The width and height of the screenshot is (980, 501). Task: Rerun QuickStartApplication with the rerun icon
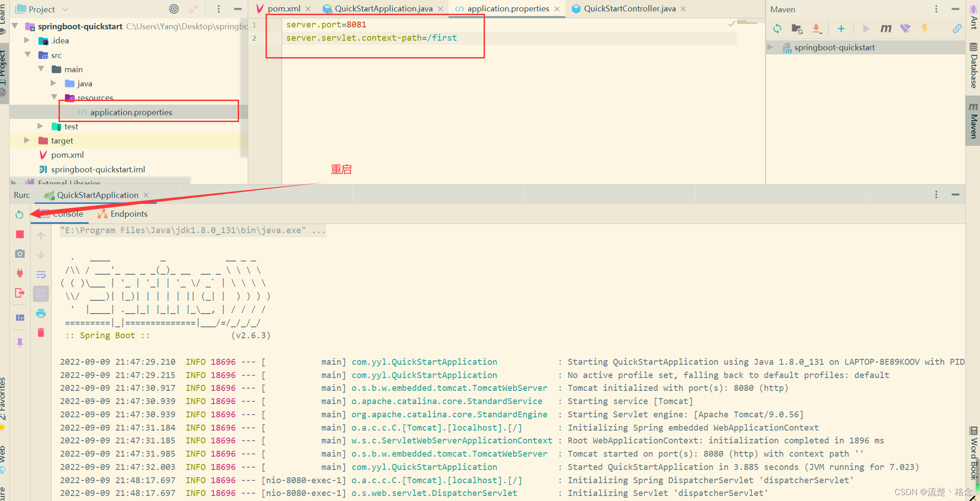pyautogui.click(x=19, y=214)
